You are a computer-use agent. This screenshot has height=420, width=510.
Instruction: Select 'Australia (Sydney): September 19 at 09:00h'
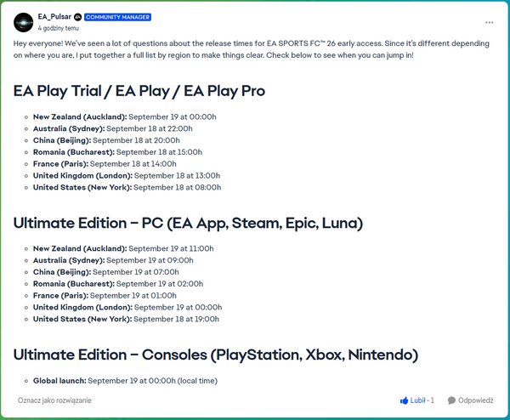point(113,260)
